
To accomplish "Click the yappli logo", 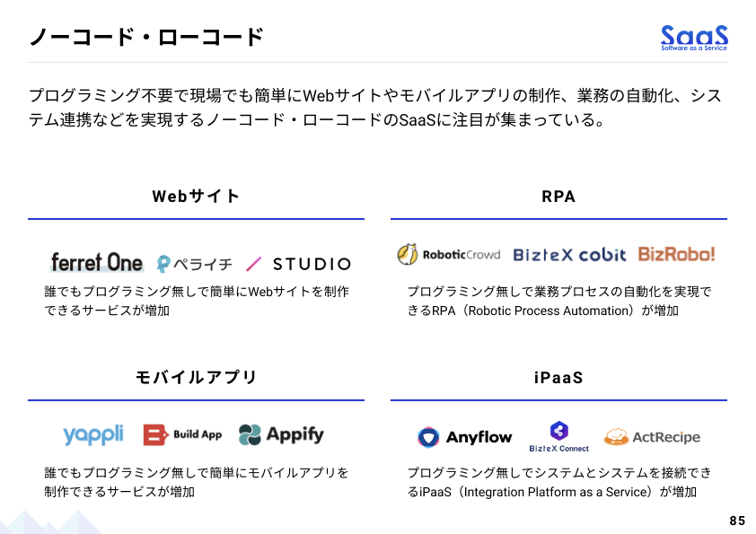I will pos(93,435).
